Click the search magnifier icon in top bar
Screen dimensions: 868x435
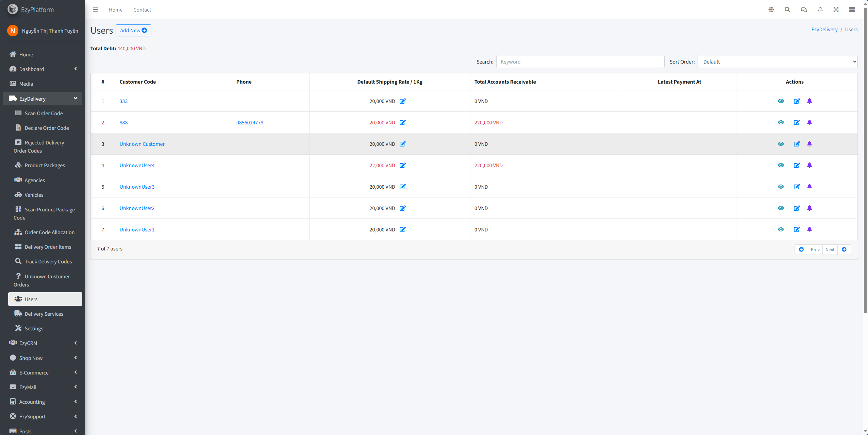787,10
